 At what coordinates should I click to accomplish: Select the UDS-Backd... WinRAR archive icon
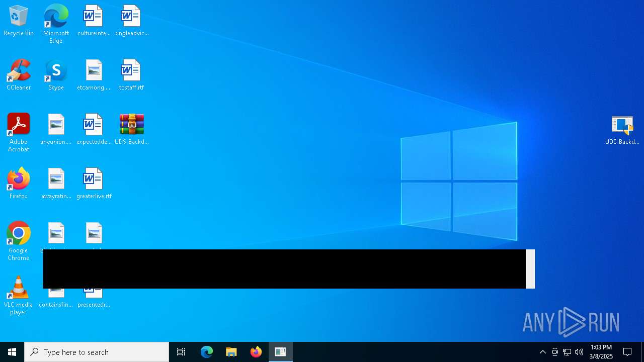pos(131,130)
